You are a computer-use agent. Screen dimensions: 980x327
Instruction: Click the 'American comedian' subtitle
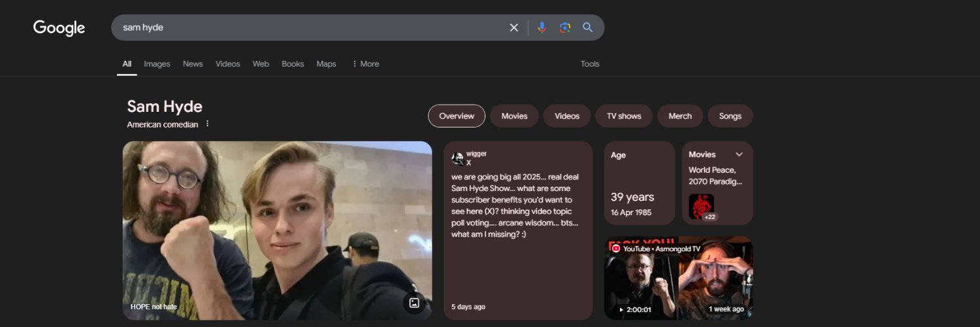tap(163, 124)
